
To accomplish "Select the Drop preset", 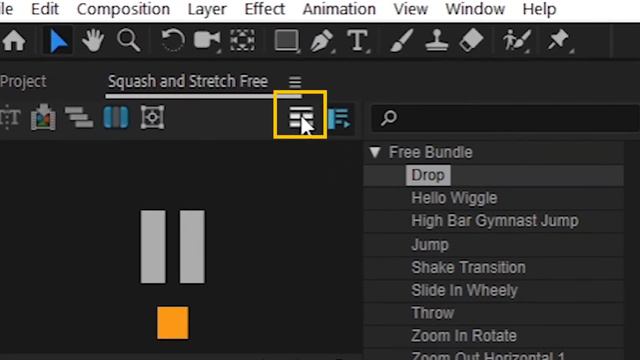I will pyautogui.click(x=428, y=175).
